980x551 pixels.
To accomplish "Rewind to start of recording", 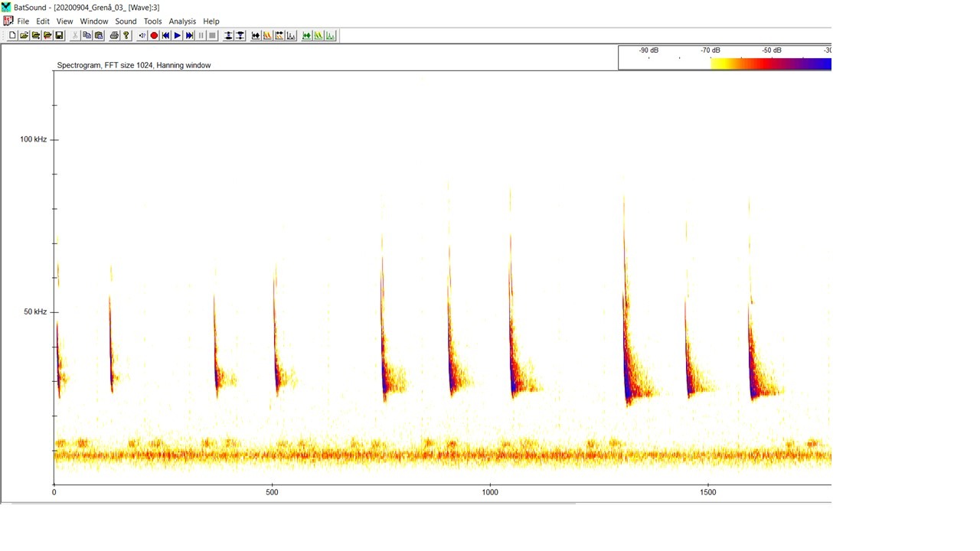I will tap(166, 36).
